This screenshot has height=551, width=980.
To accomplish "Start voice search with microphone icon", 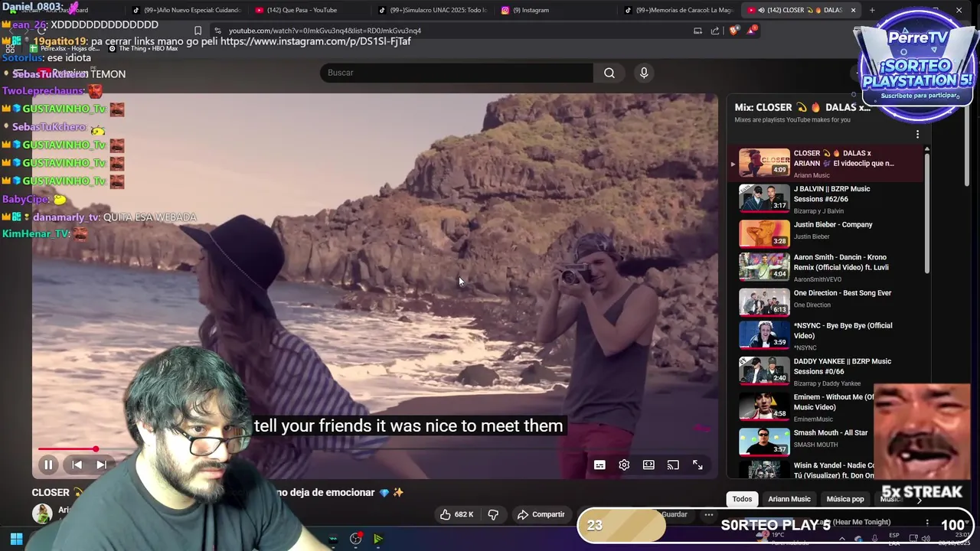I will point(644,73).
